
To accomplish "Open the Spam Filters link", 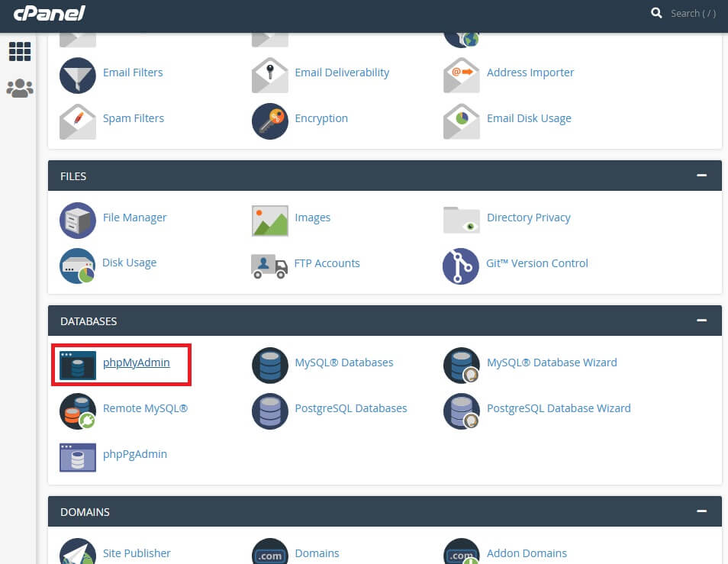I will (134, 118).
